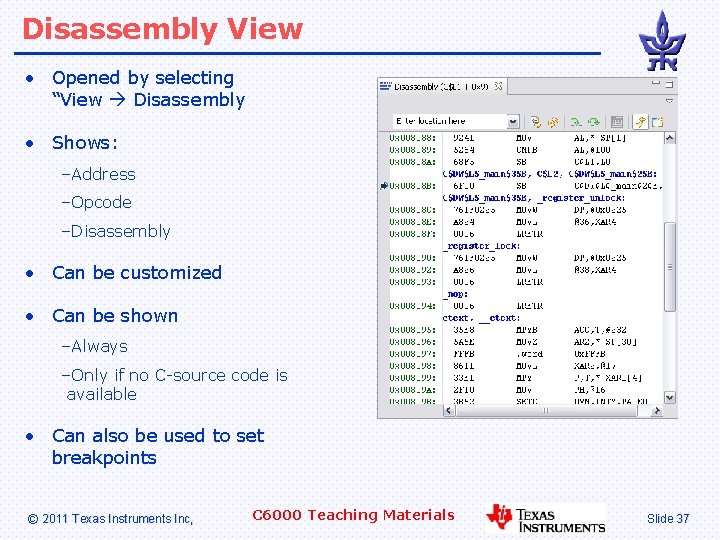Click the vertical scrollbar up arrow
This screenshot has height=540, width=720.
coord(670,137)
